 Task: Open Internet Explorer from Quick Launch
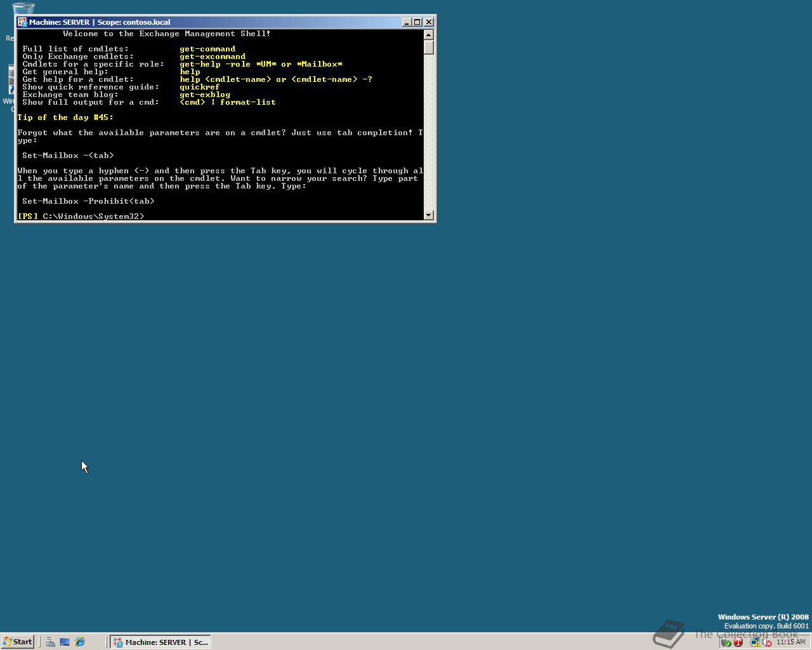tap(80, 642)
